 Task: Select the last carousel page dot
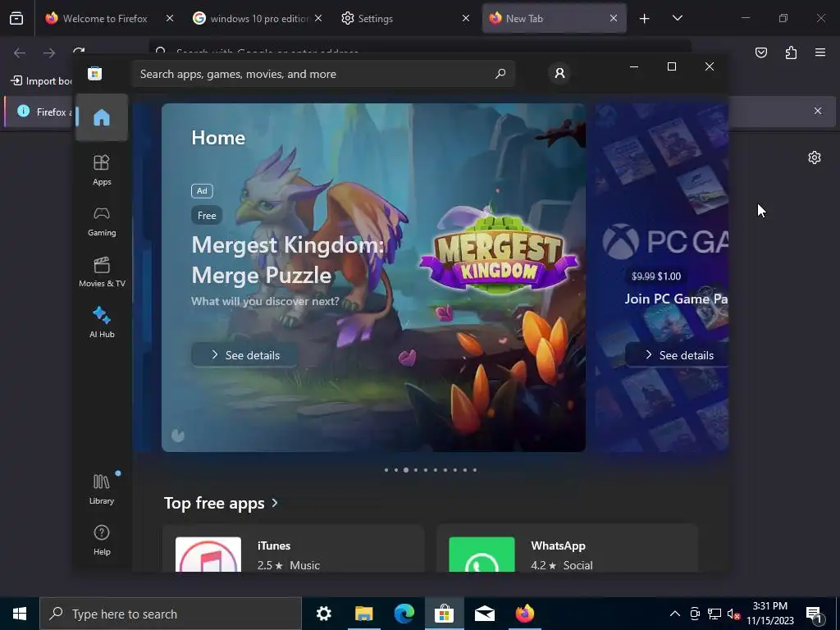(x=475, y=470)
